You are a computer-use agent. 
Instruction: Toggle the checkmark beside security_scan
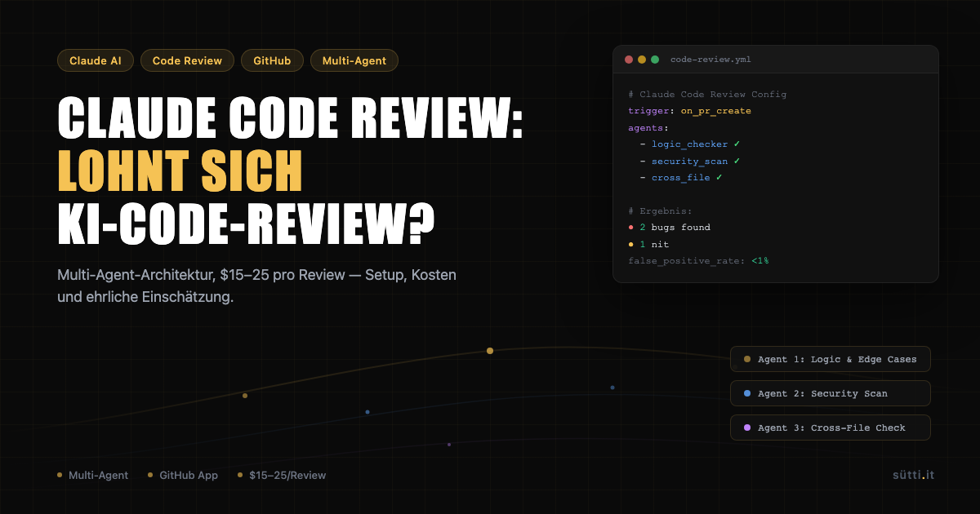click(x=737, y=161)
